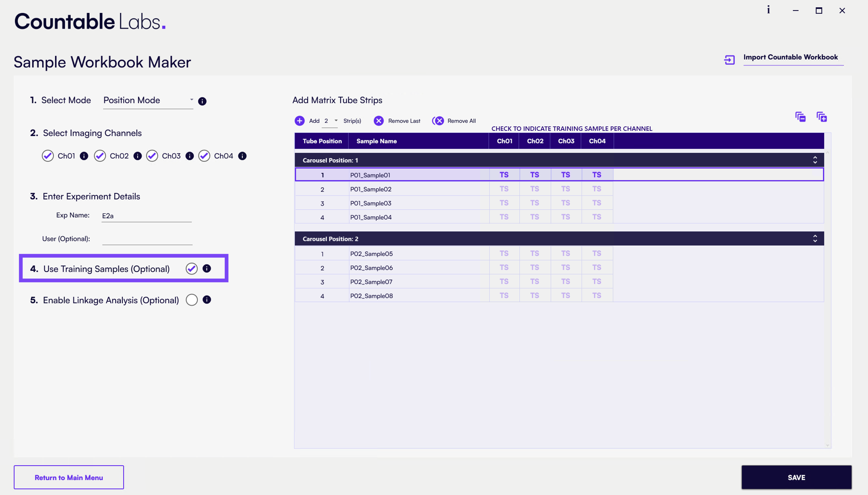Select sample name P01_Sample03
The width and height of the screenshot is (868, 495).
371,203
